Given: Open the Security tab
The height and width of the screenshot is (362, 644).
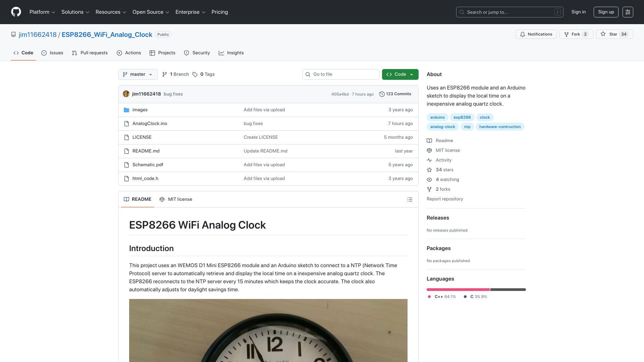Looking at the screenshot, I should point(197,53).
